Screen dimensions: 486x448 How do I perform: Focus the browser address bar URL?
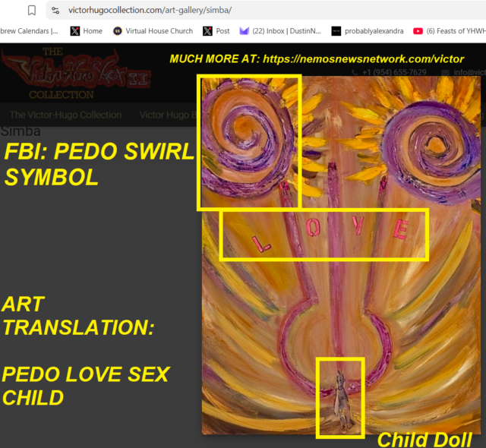click(150, 10)
